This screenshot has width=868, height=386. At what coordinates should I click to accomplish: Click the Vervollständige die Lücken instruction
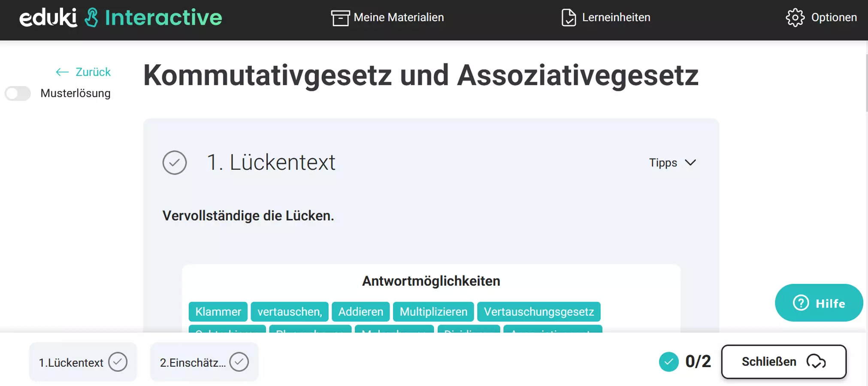point(248,216)
